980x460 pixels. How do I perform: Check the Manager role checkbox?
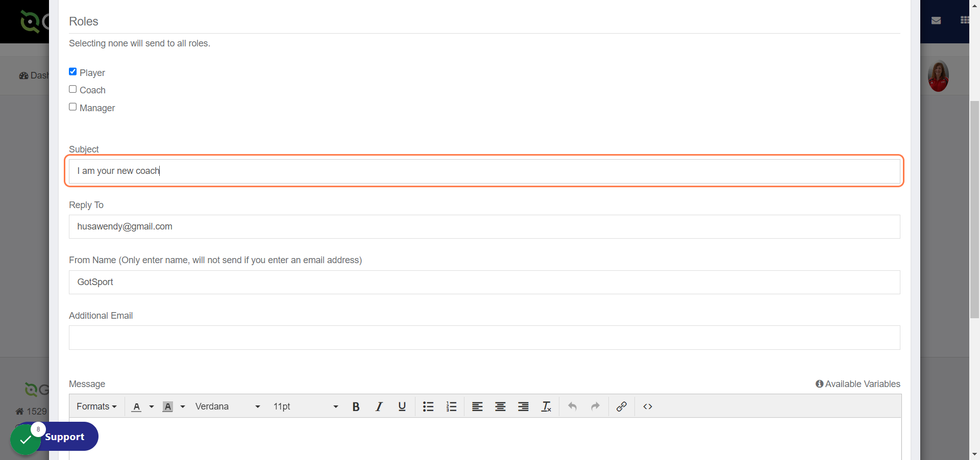pyautogui.click(x=73, y=107)
